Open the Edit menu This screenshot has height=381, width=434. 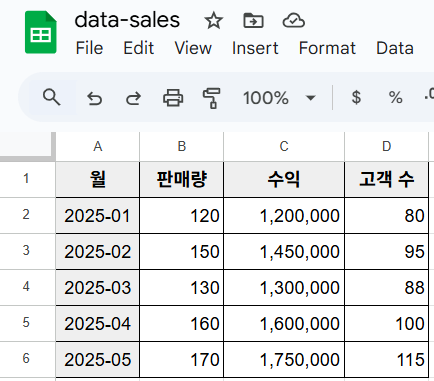[138, 48]
